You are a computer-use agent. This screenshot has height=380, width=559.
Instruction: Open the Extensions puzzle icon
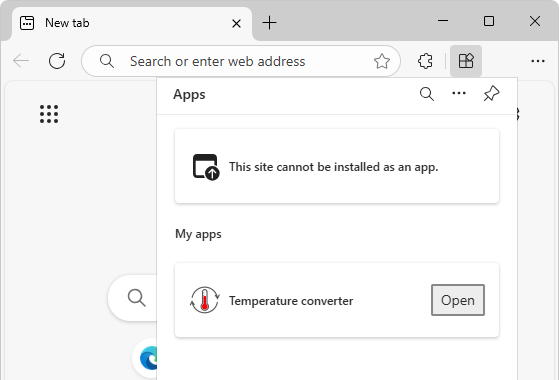click(x=425, y=61)
